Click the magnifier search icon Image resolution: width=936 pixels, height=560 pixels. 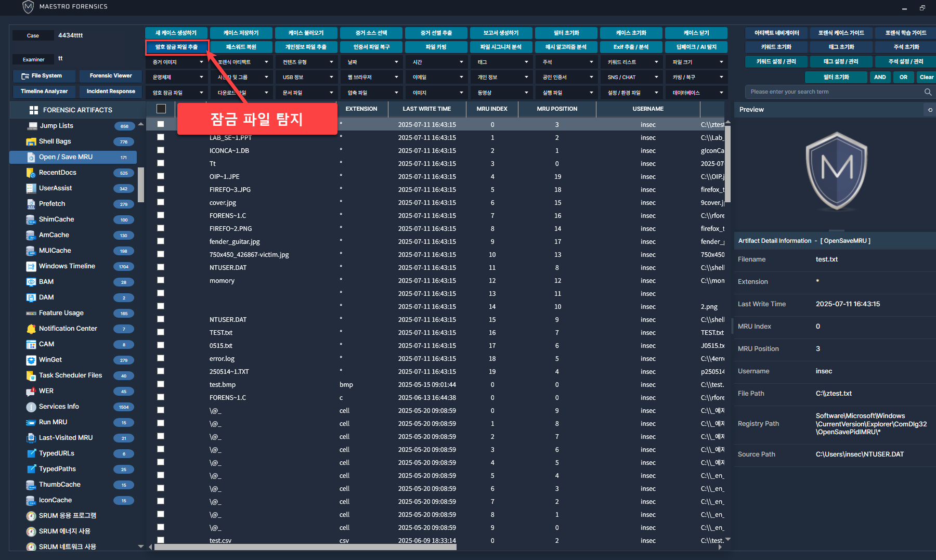pyautogui.click(x=928, y=92)
